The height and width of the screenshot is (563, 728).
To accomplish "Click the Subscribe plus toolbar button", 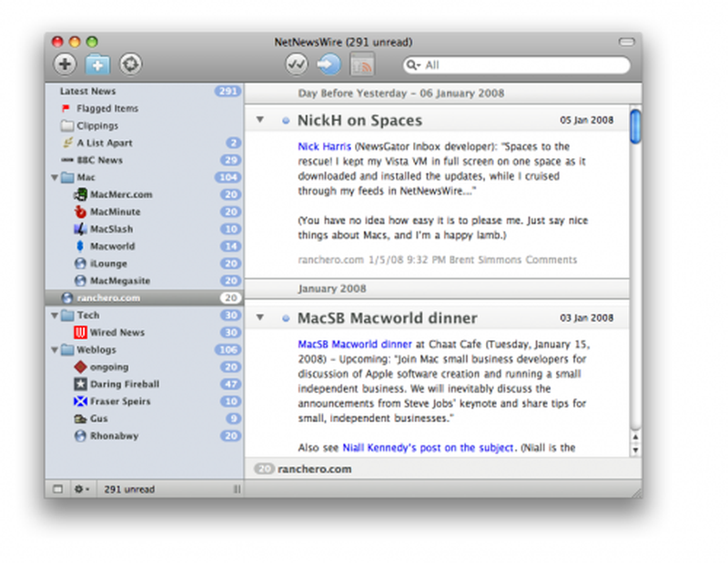I will pyautogui.click(x=65, y=64).
